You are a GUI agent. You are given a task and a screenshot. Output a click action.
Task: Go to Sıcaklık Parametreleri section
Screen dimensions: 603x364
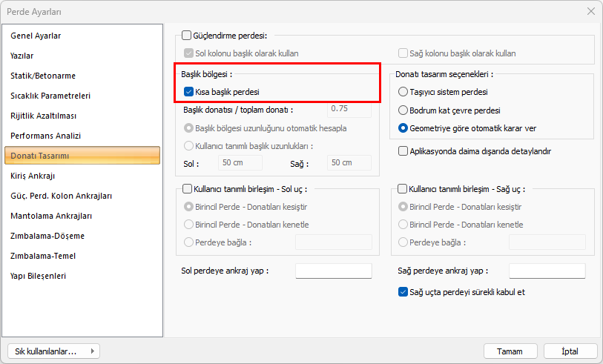[50, 96]
